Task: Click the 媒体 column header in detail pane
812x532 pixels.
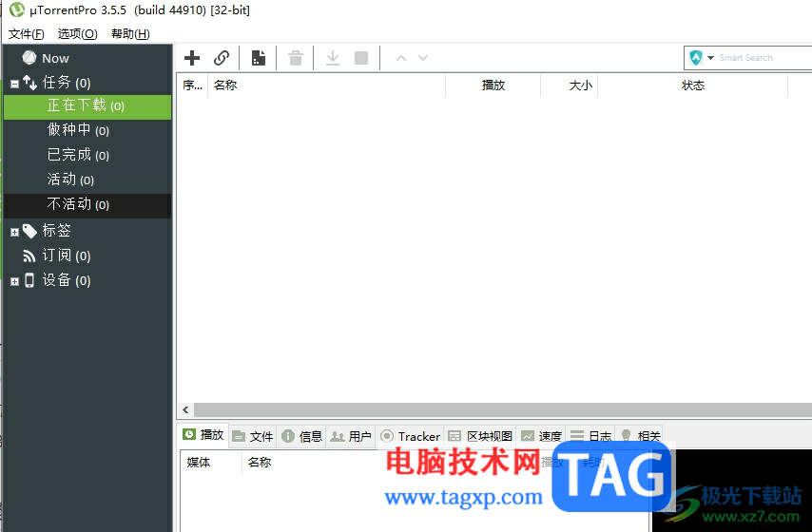Action: click(x=211, y=463)
